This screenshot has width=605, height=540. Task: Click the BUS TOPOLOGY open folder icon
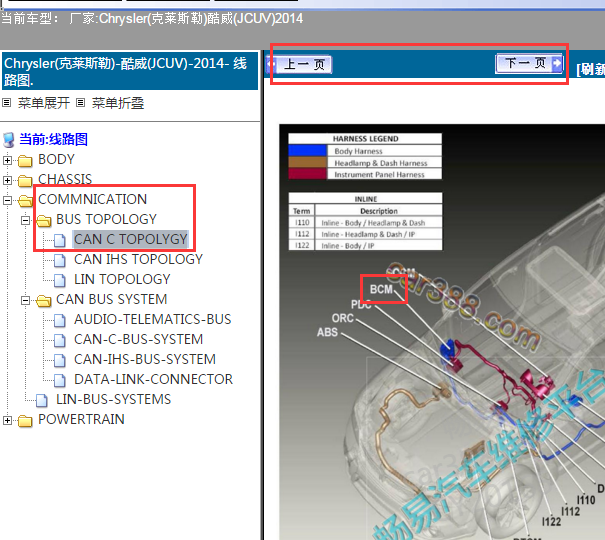[x=44, y=221]
